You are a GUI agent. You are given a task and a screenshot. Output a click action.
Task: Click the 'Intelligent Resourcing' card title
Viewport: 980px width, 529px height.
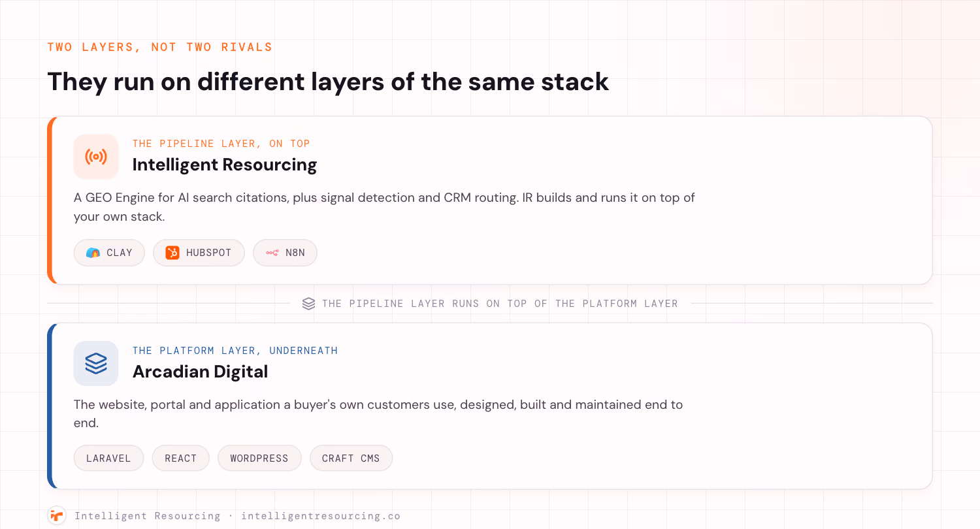(225, 165)
